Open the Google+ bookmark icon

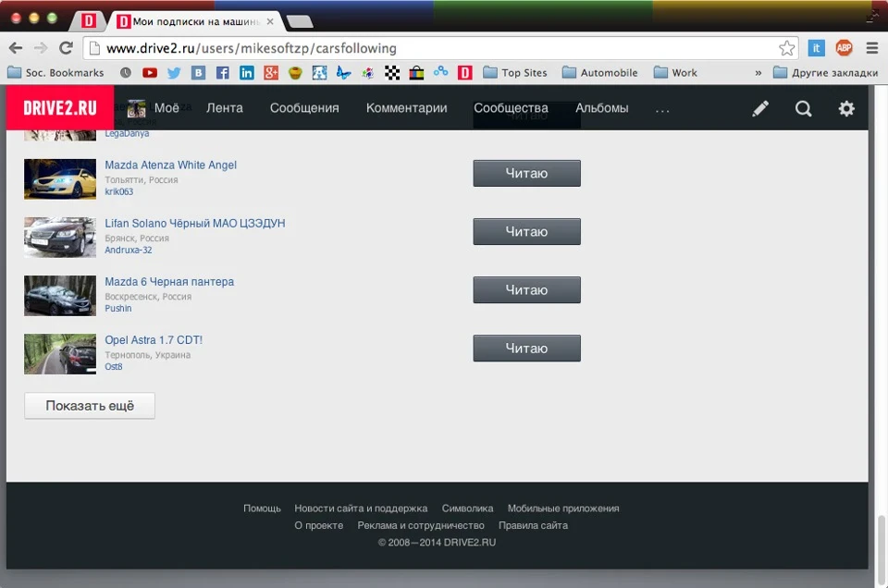click(x=271, y=72)
